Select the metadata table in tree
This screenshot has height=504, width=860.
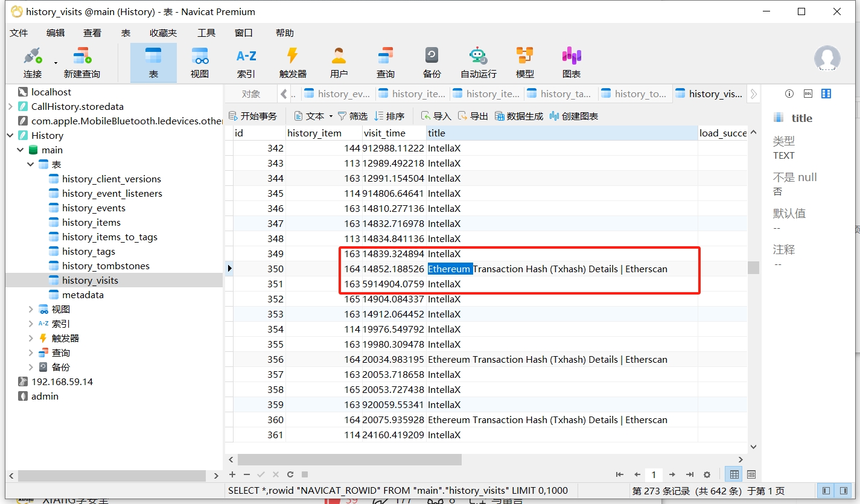pyautogui.click(x=83, y=295)
